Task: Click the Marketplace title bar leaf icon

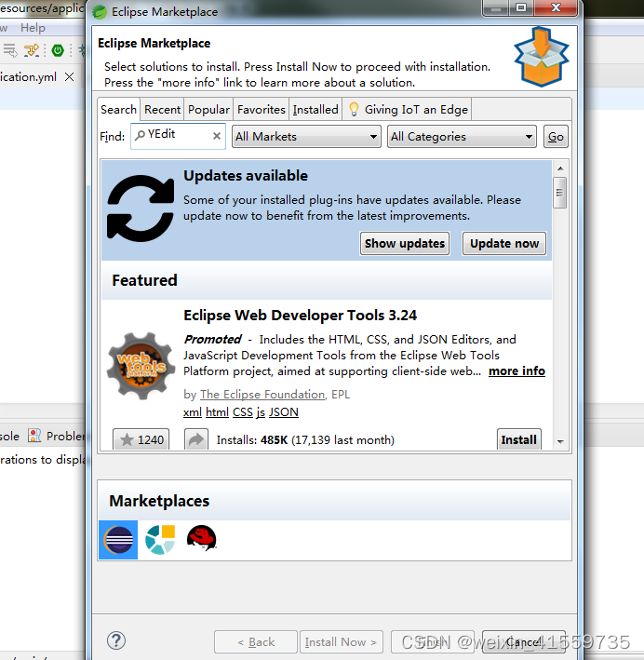Action: [100, 12]
